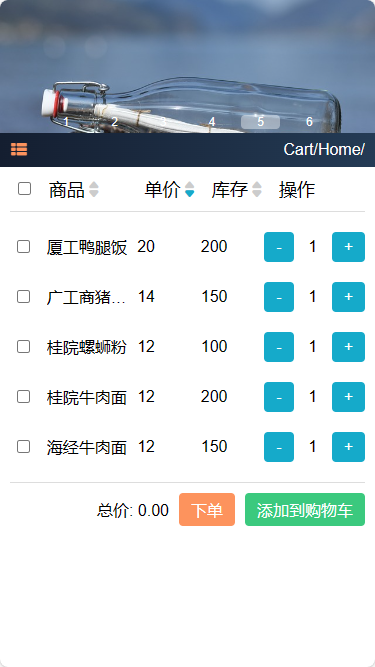Switch to carousel slide 2
The height and width of the screenshot is (667, 375).
[x=114, y=122]
